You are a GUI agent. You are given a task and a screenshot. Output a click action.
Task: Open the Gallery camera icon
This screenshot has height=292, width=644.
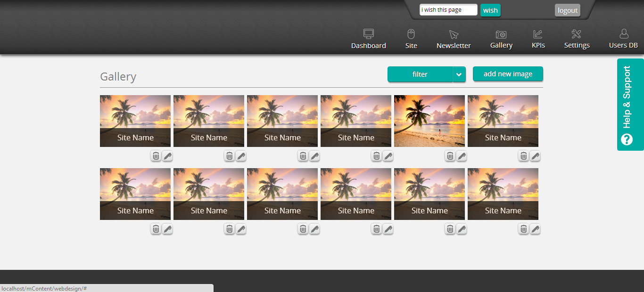[x=501, y=34]
